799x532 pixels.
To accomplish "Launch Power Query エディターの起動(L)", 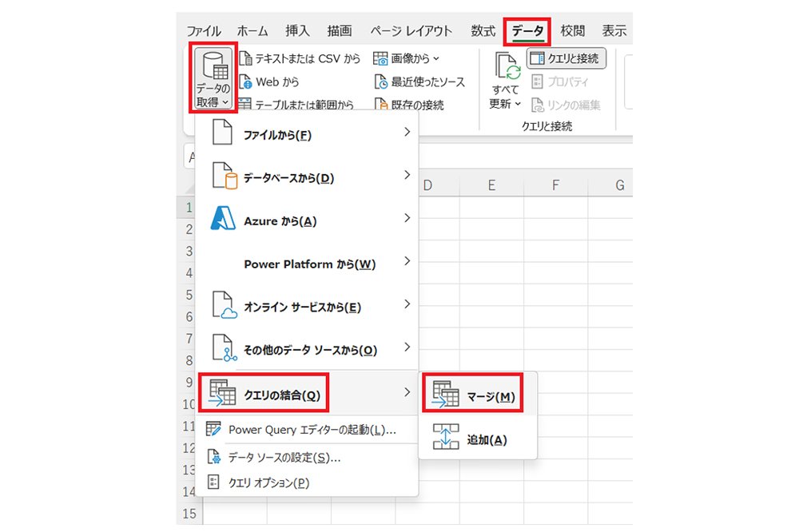I will tap(307, 430).
